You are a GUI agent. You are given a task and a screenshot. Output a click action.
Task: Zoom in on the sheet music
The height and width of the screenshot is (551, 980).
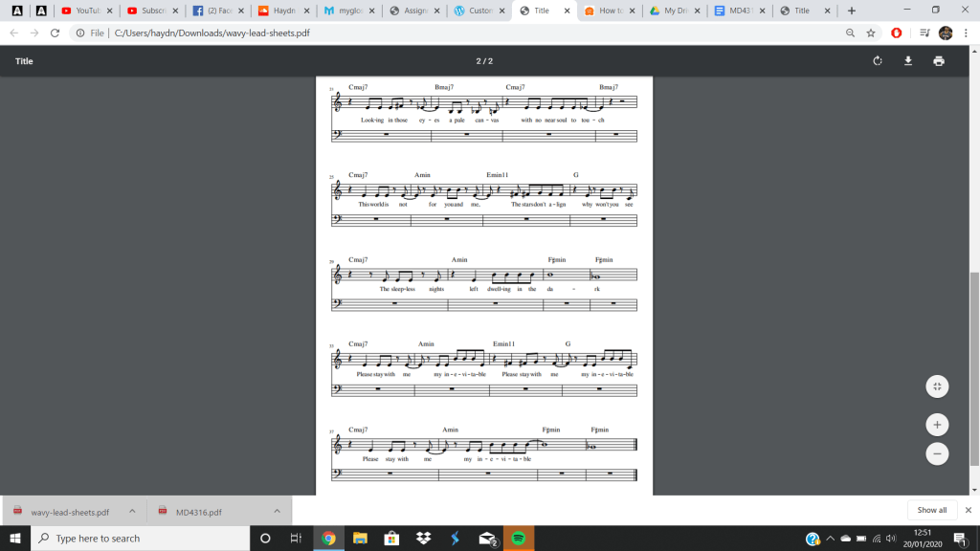tap(937, 424)
